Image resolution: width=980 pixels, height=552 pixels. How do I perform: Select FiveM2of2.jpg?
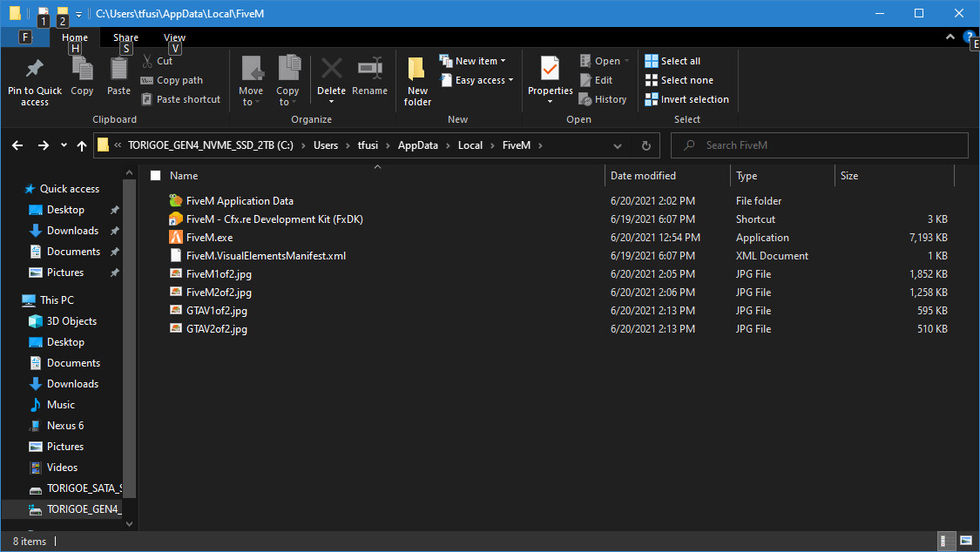tap(219, 293)
